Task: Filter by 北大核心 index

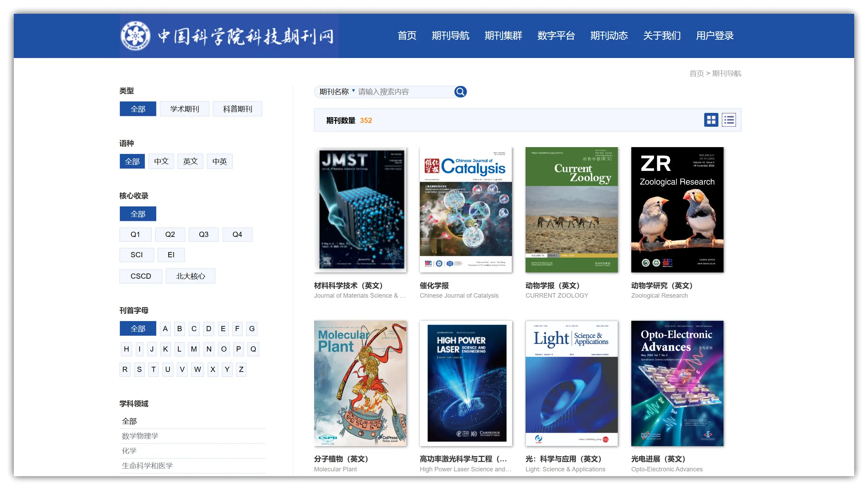Action: tap(190, 276)
